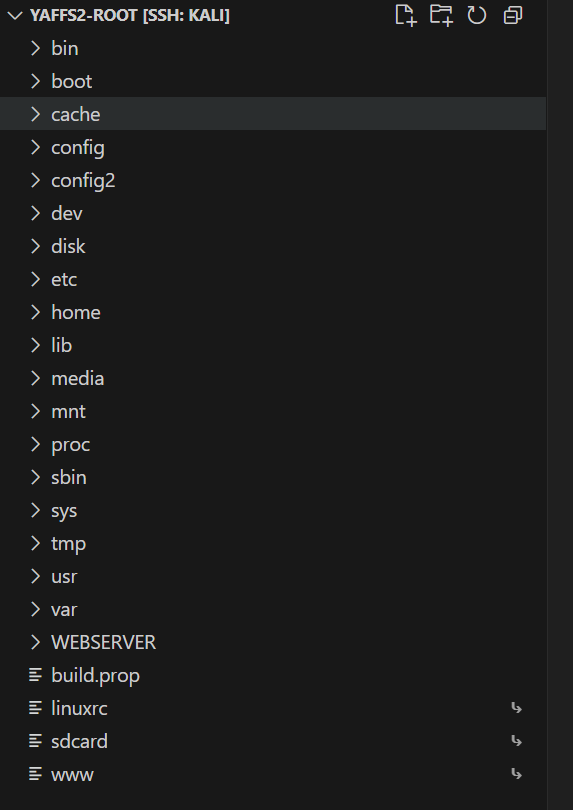Screen dimensions: 573x810
Task: Expand the etc folder chevron
Action: 35,279
